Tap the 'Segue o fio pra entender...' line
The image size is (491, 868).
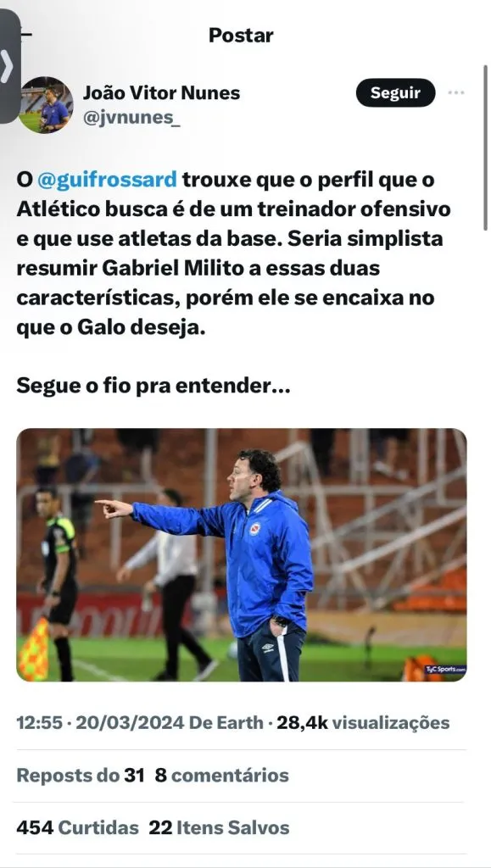click(x=153, y=386)
